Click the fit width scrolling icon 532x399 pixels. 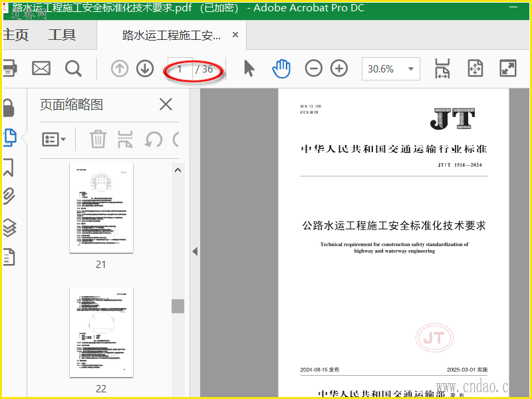point(442,68)
